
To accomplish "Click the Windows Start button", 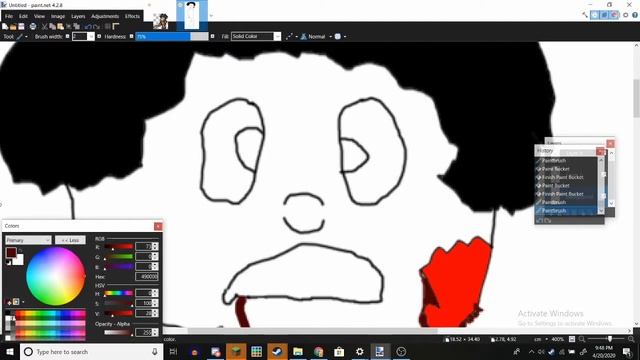I will tap(10, 351).
